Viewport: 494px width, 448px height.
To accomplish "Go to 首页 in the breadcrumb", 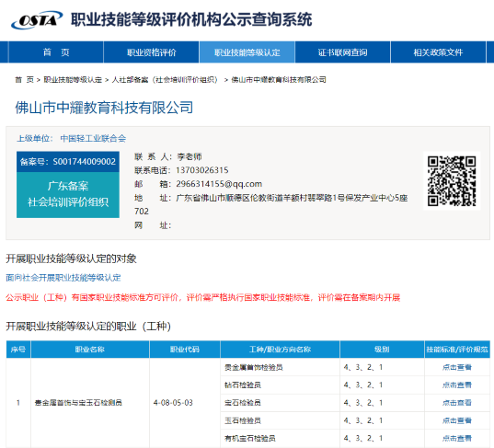I will click(x=24, y=80).
